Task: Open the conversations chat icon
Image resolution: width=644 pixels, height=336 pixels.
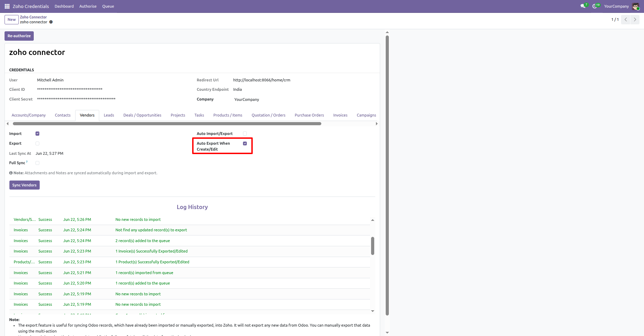Action: click(583, 6)
